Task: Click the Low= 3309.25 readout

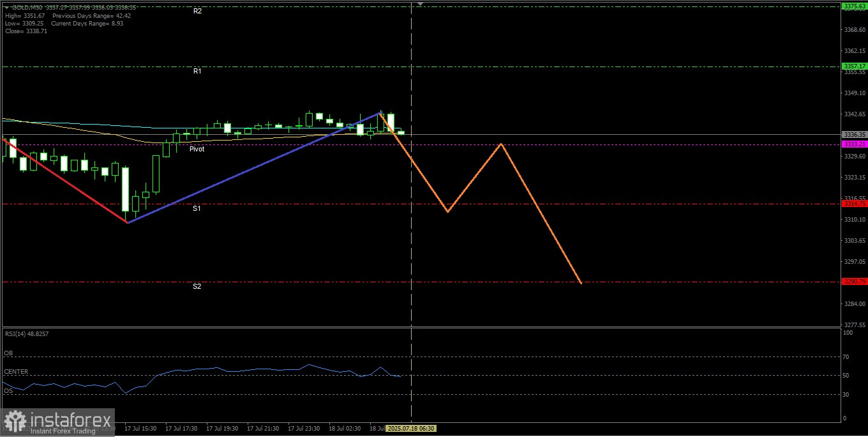Action: click(x=24, y=23)
